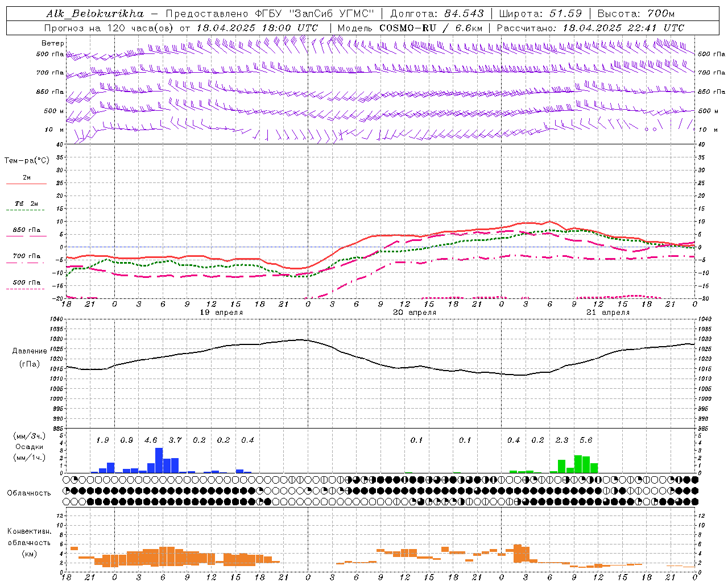Click the (мм/1ч.) hourly precipitation unit label
The image size is (728, 582).
pos(30,458)
